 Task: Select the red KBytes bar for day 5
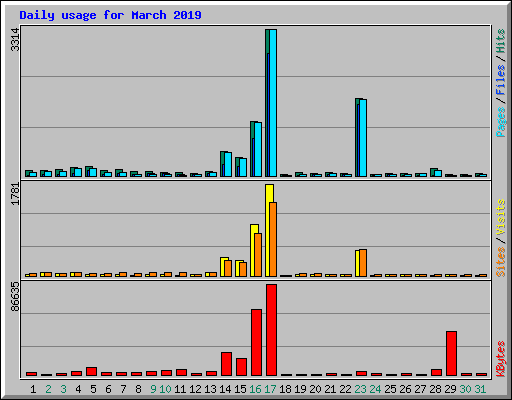pos(91,372)
